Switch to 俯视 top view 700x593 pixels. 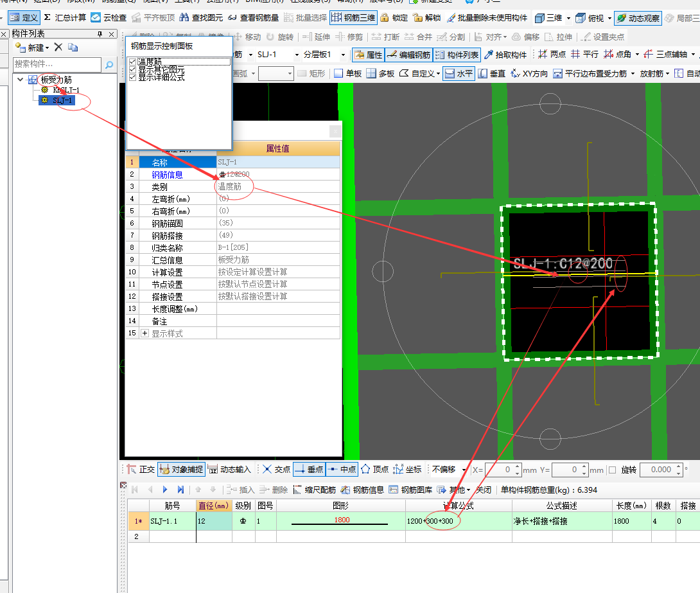[x=590, y=18]
